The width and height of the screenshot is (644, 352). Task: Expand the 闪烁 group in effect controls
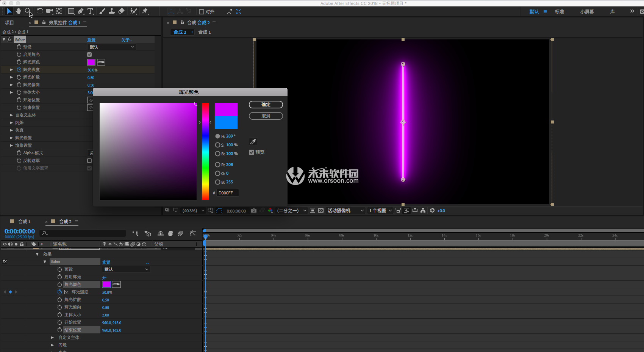tap(11, 123)
